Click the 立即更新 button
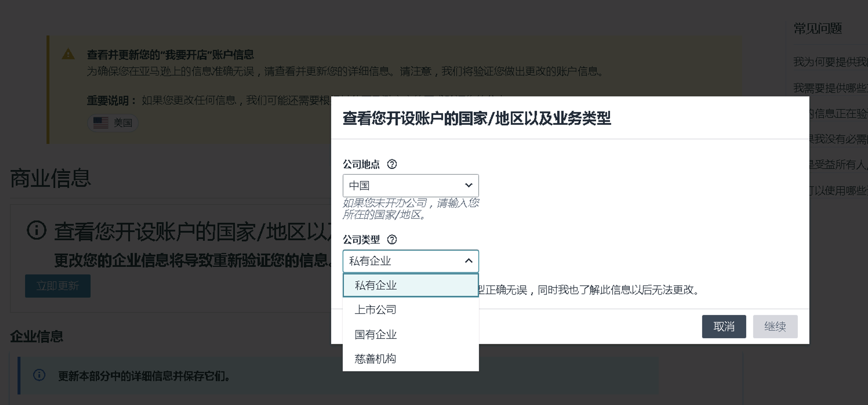 [x=58, y=286]
